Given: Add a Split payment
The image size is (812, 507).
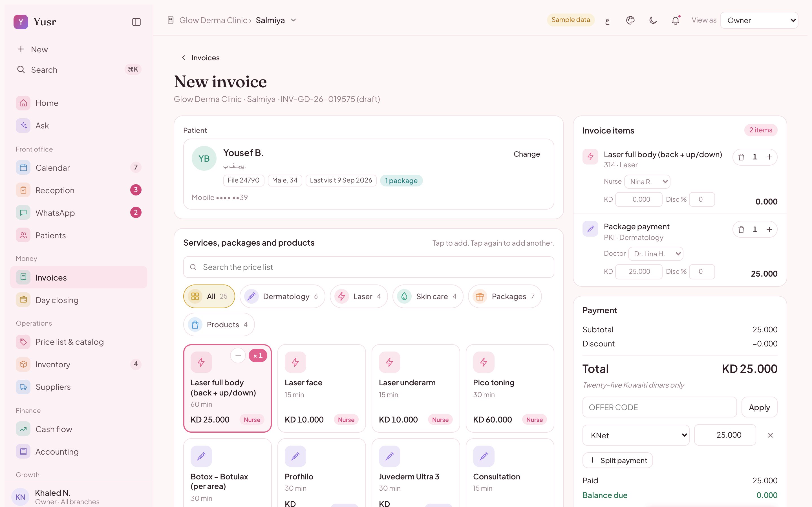Looking at the screenshot, I should pyautogui.click(x=618, y=461).
